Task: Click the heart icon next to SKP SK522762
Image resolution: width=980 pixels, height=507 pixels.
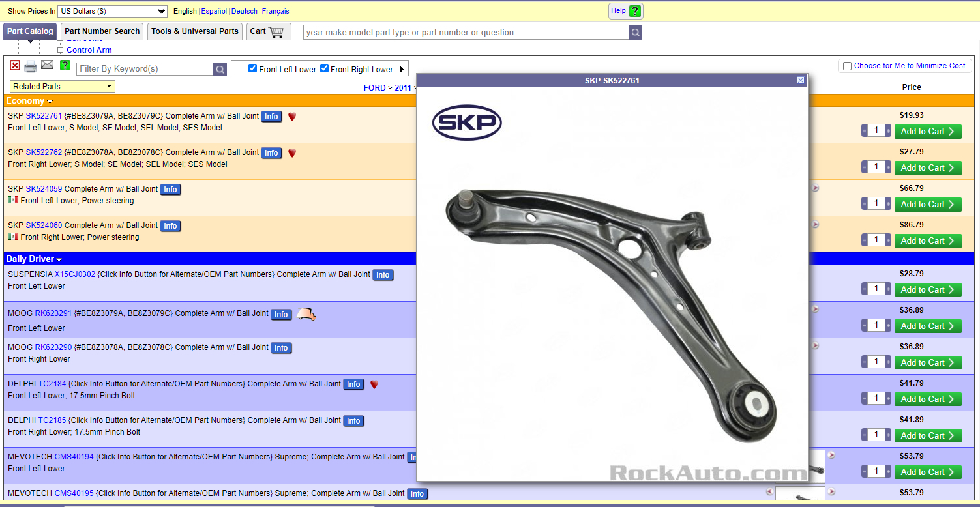Action: 292,153
